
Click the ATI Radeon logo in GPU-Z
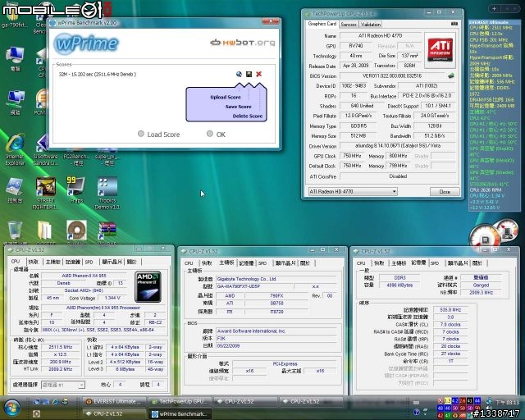pos(441,50)
